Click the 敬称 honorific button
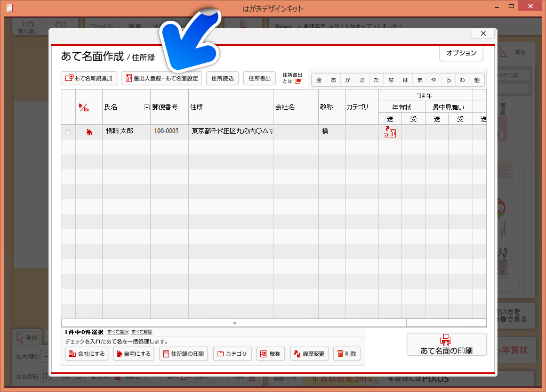This screenshot has height=392, width=546. click(270, 354)
